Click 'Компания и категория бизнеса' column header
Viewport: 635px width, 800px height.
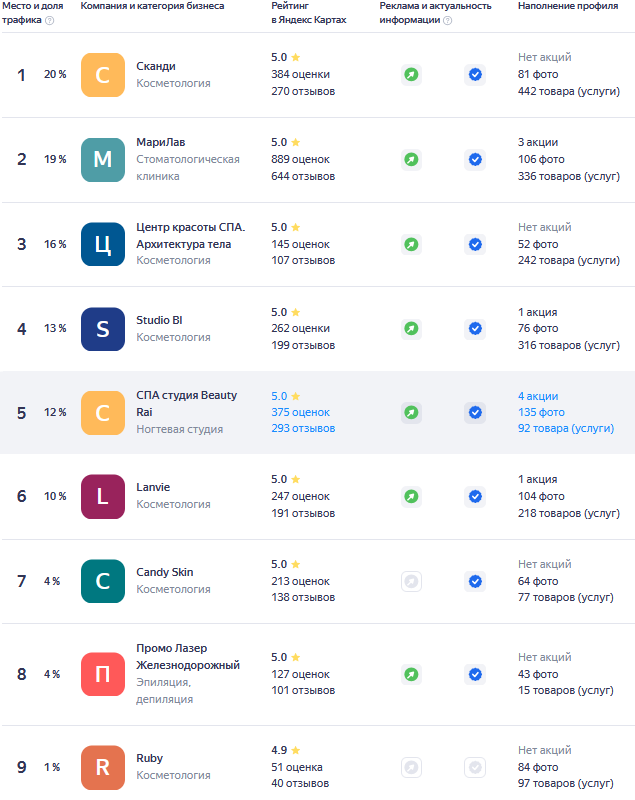(153, 6)
